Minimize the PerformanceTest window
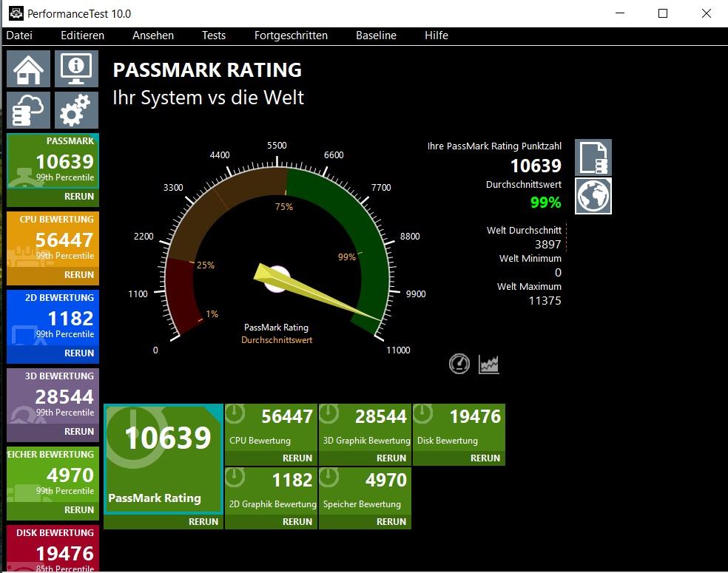728x573 pixels. 620,13
